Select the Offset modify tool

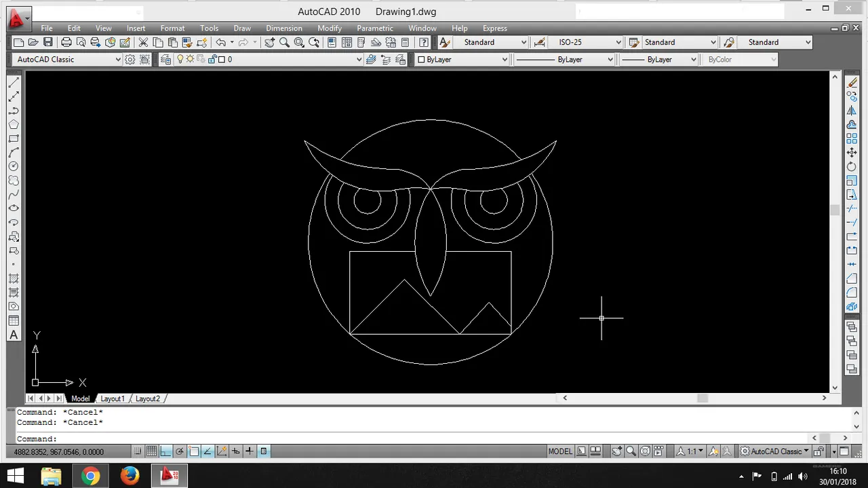click(x=852, y=125)
